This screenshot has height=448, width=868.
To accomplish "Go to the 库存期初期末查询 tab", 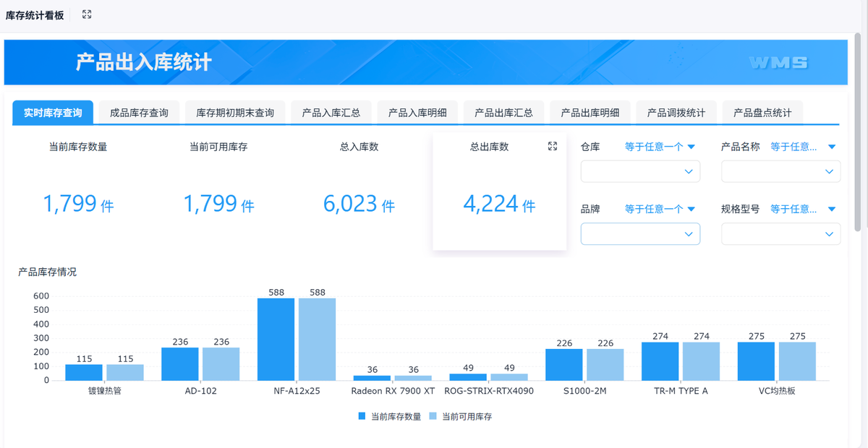I will 235,113.
